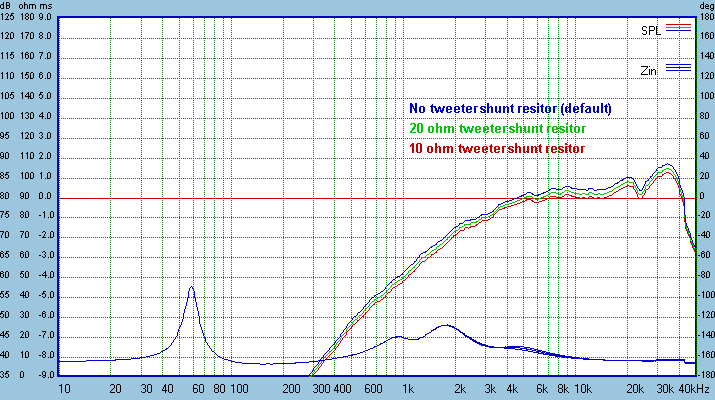
Task: Select the 'ohm' axis header
Action: tap(29, 6)
